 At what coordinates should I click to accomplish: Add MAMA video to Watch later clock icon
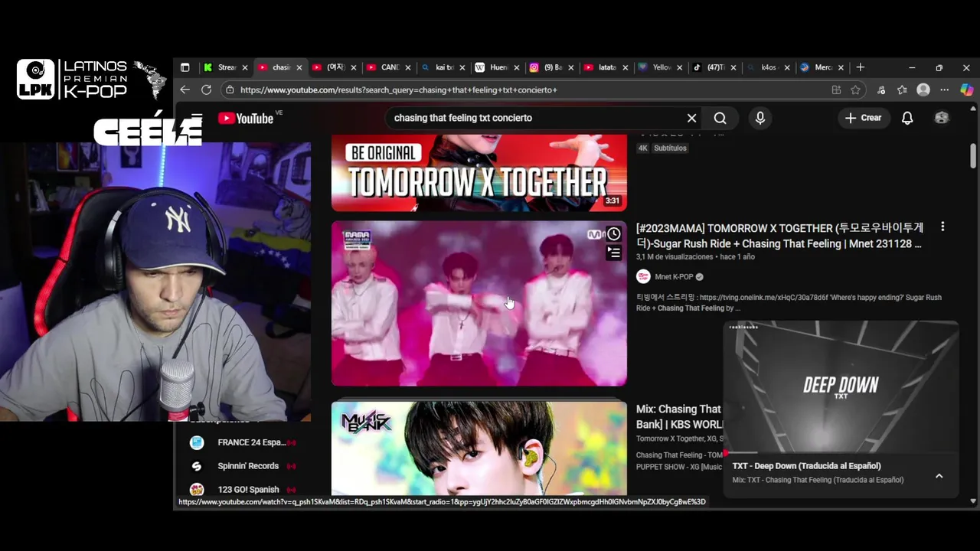(614, 234)
